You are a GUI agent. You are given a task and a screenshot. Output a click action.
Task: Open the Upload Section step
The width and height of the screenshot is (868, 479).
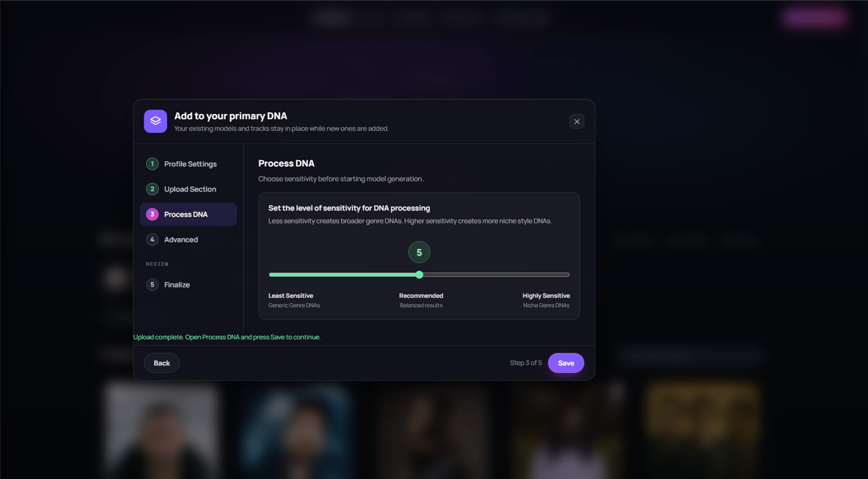click(x=188, y=189)
